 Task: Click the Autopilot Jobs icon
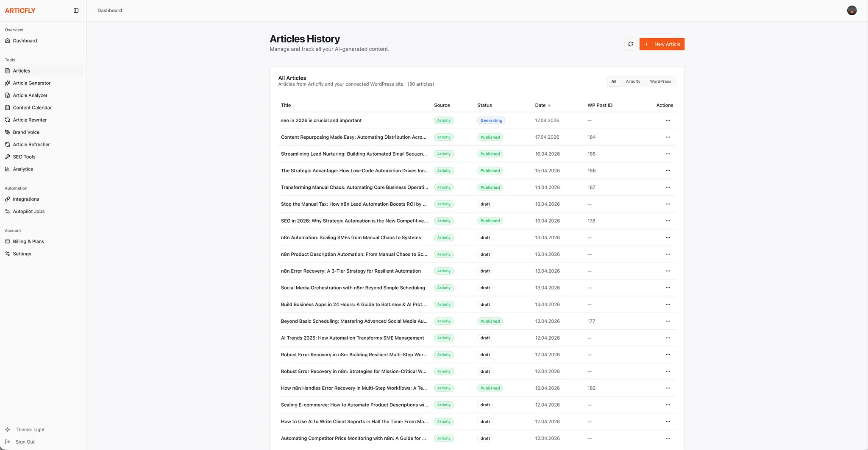[x=8, y=212]
